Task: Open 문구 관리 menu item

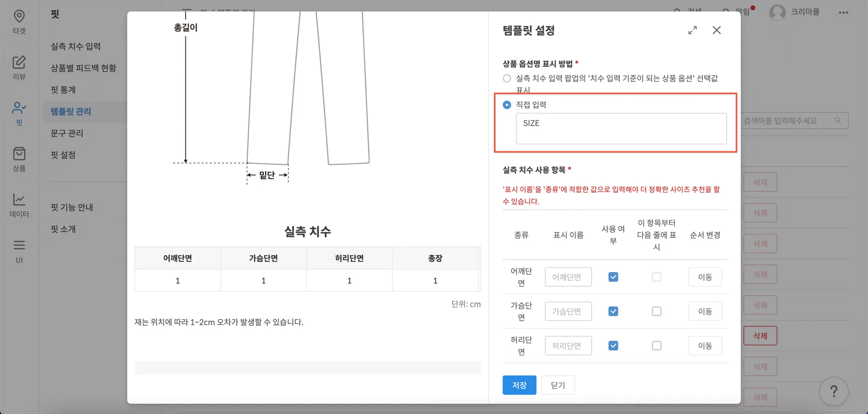Action: (x=67, y=133)
